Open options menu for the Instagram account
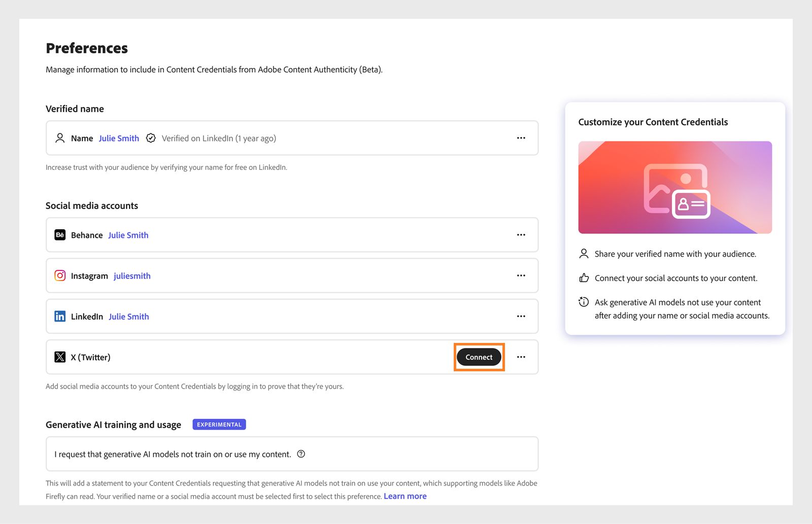The height and width of the screenshot is (524, 812). pos(521,275)
